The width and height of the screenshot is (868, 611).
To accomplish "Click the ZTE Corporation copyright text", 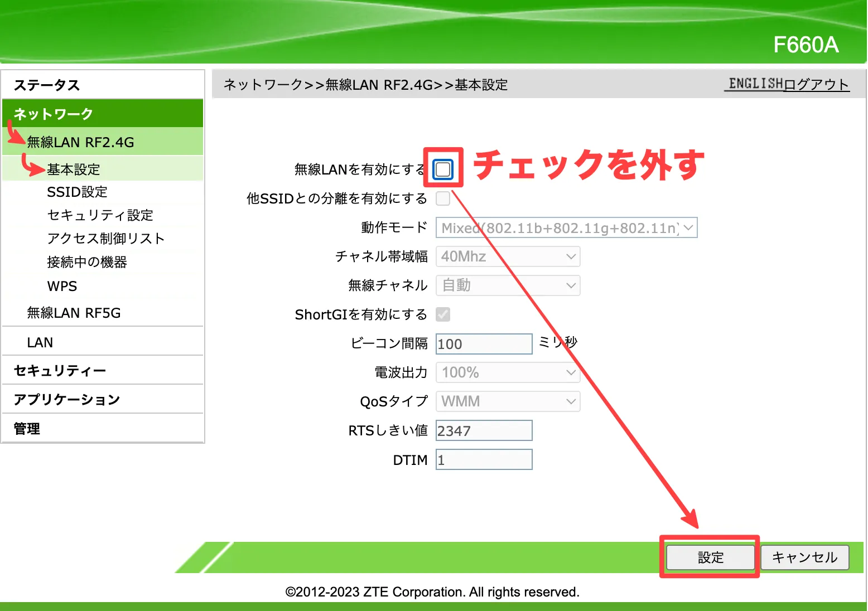I will pos(432,591).
